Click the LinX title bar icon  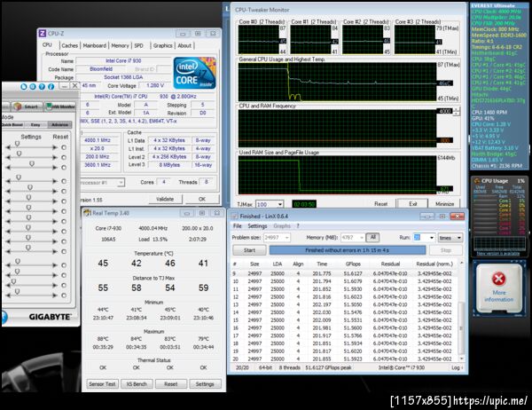[x=234, y=216]
